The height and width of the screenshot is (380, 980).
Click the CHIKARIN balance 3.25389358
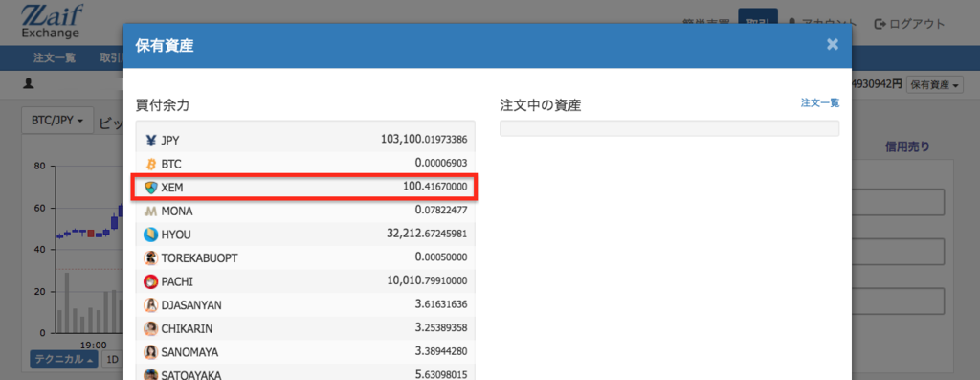pos(441,328)
